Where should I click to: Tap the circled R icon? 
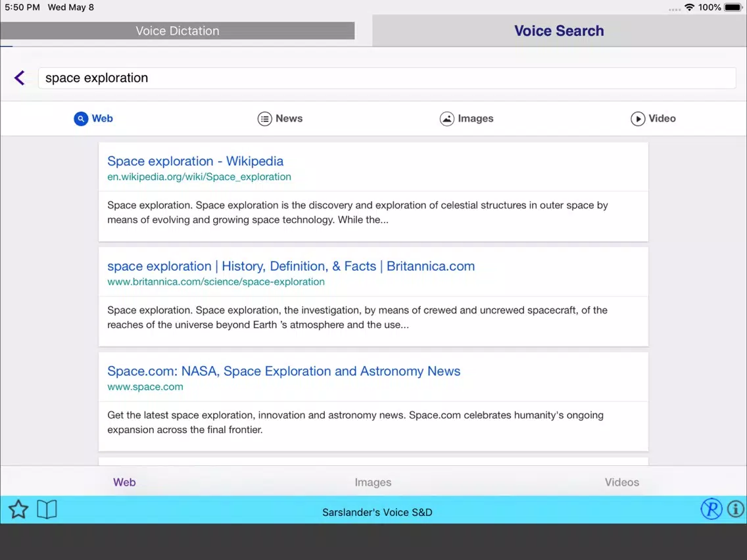point(711,509)
